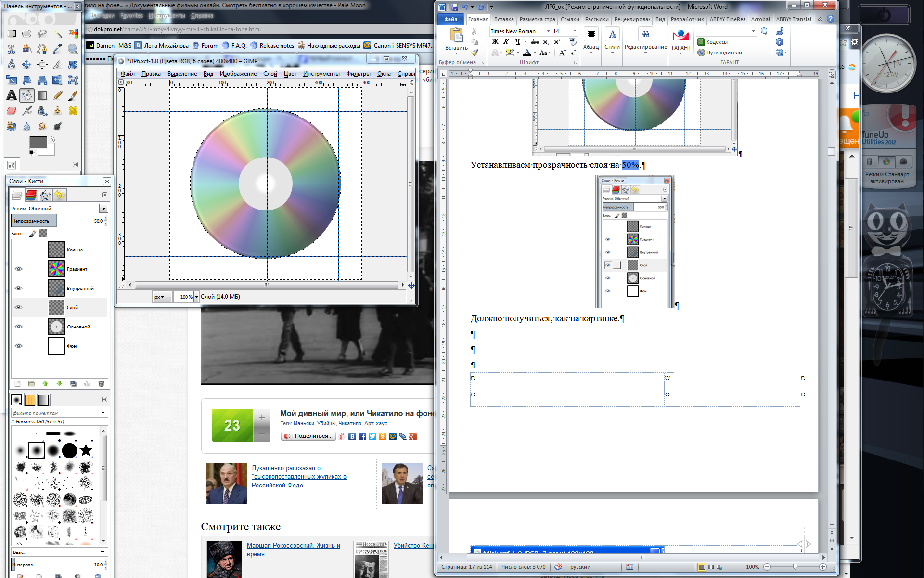Click the anchor layer icon

point(87,384)
